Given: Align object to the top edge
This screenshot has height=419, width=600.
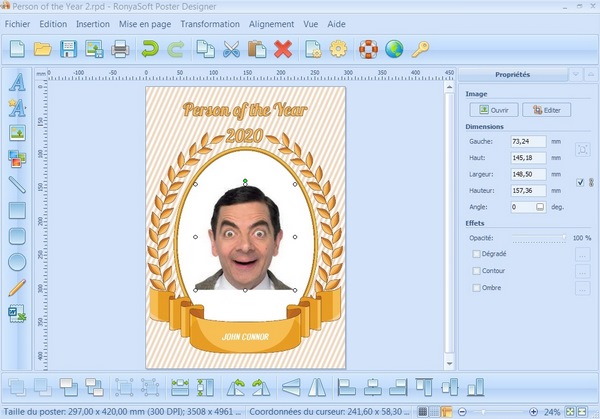Looking at the screenshot, I should coord(424,387).
